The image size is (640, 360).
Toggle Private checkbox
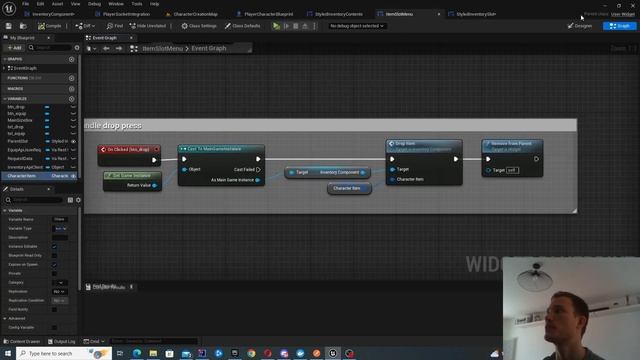[54, 273]
